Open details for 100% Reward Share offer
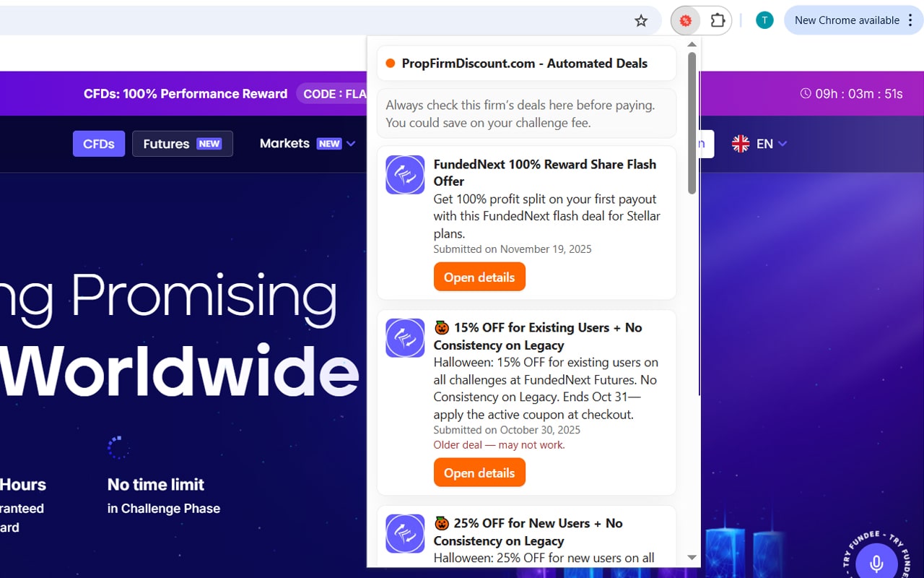This screenshot has width=924, height=578. coord(479,277)
